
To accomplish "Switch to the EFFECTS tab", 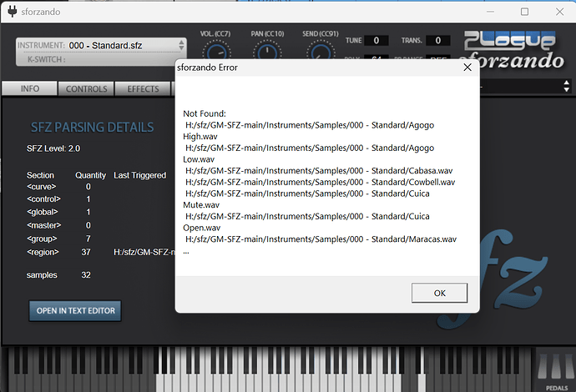I will point(143,88).
